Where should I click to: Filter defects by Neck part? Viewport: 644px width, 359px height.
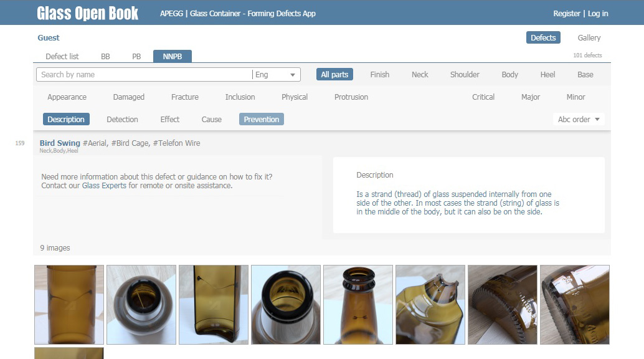click(419, 74)
